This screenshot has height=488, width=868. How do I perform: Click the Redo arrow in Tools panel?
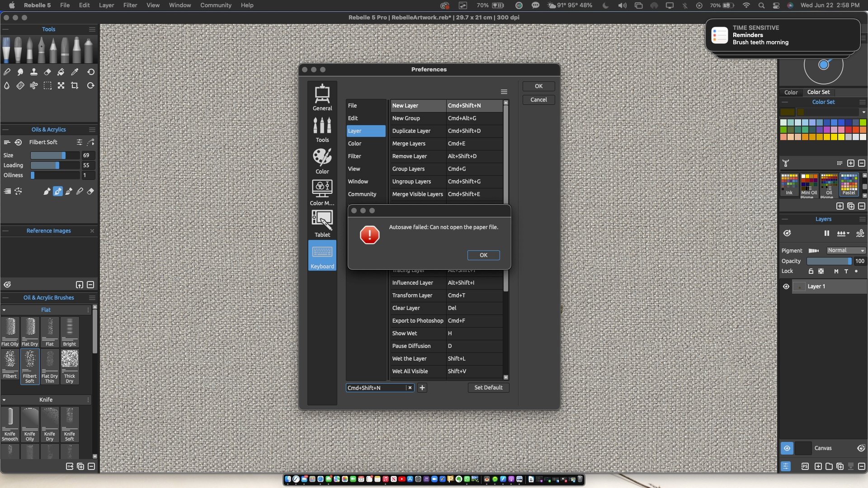[x=91, y=85]
